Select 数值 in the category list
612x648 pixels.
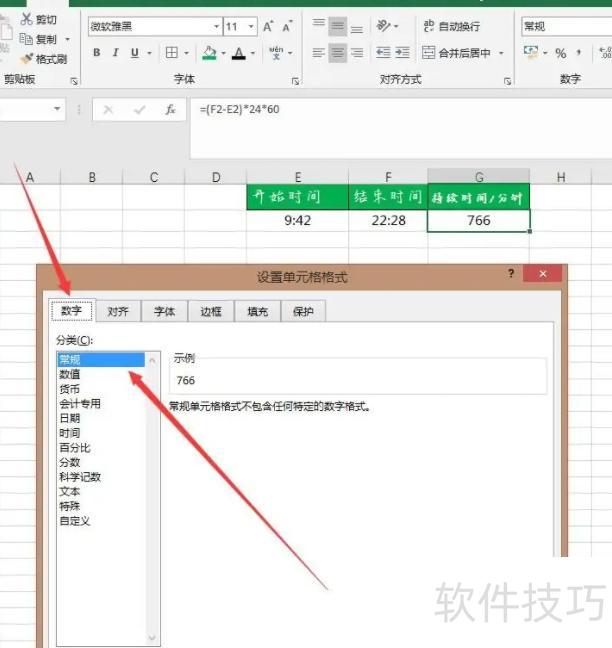pyautogui.click(x=101, y=374)
